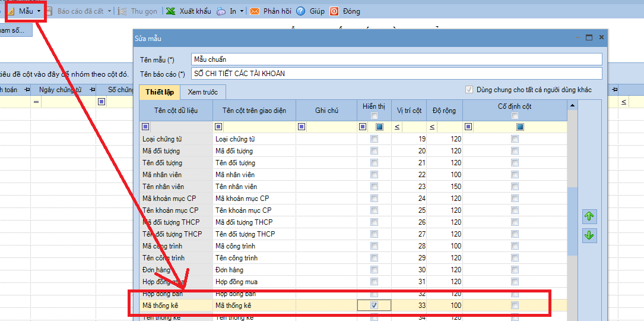Click the = filter operator in background grid
Viewport: 644px width, 321px height.
pyautogui.click(x=36, y=102)
